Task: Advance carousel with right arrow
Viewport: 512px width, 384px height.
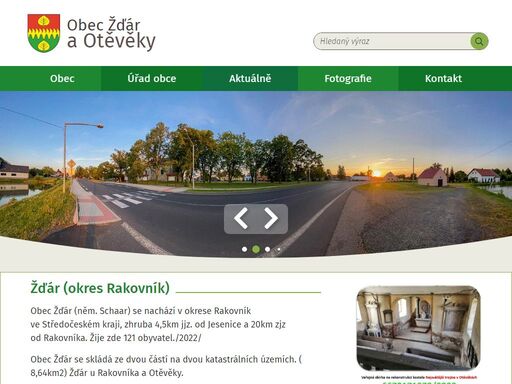Action: tap(271, 218)
